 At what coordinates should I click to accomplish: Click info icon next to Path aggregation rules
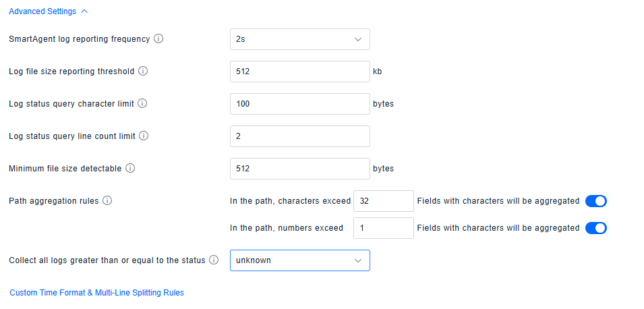click(107, 201)
